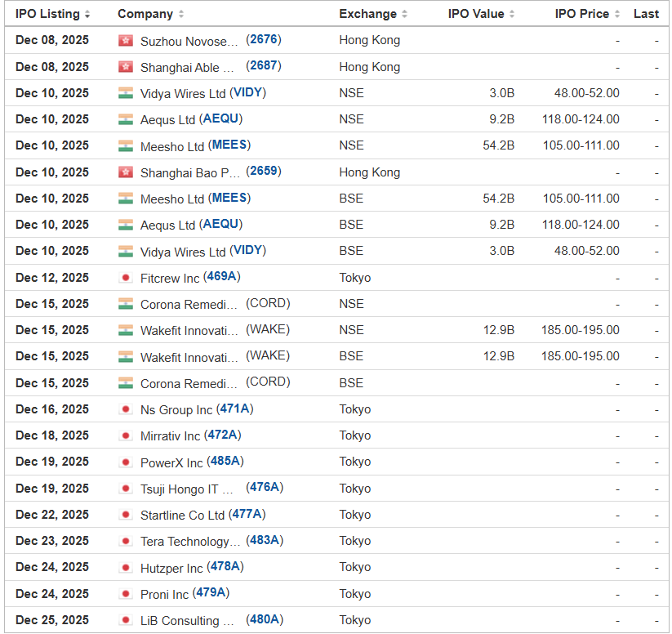
Task: Click the Last column header
Action: (x=646, y=14)
